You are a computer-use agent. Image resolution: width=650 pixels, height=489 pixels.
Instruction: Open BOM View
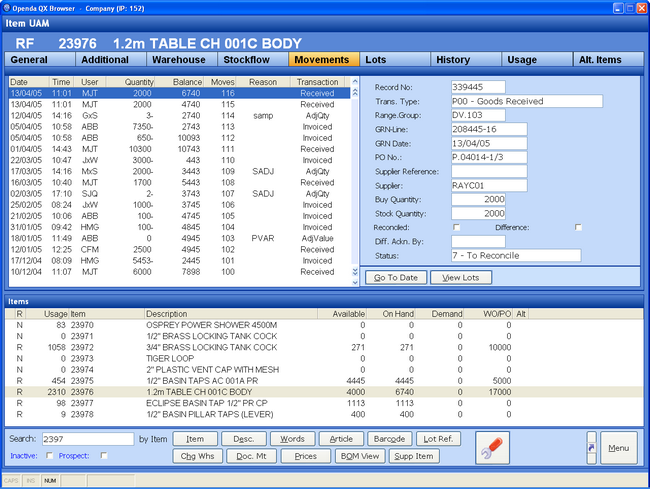pyautogui.click(x=360, y=456)
